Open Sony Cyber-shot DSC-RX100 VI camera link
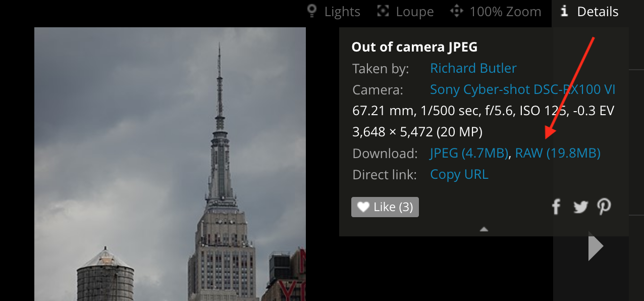Screen dimensions: 644x301 pos(522,90)
